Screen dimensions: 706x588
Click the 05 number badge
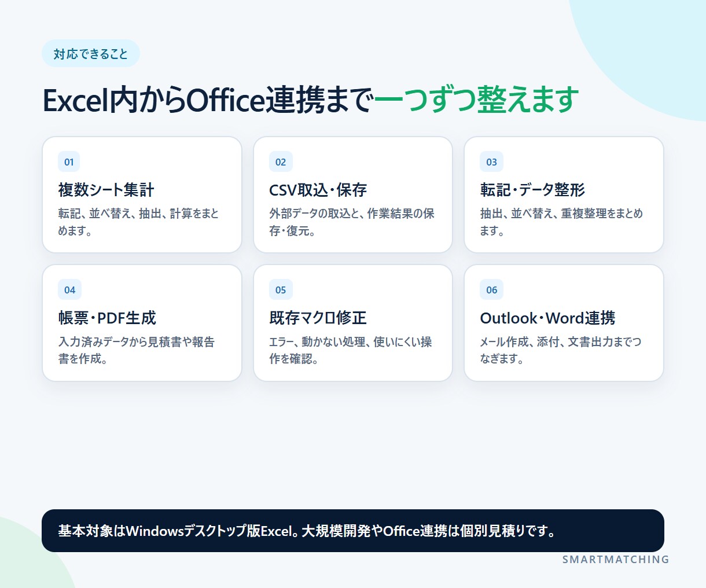[x=281, y=290]
